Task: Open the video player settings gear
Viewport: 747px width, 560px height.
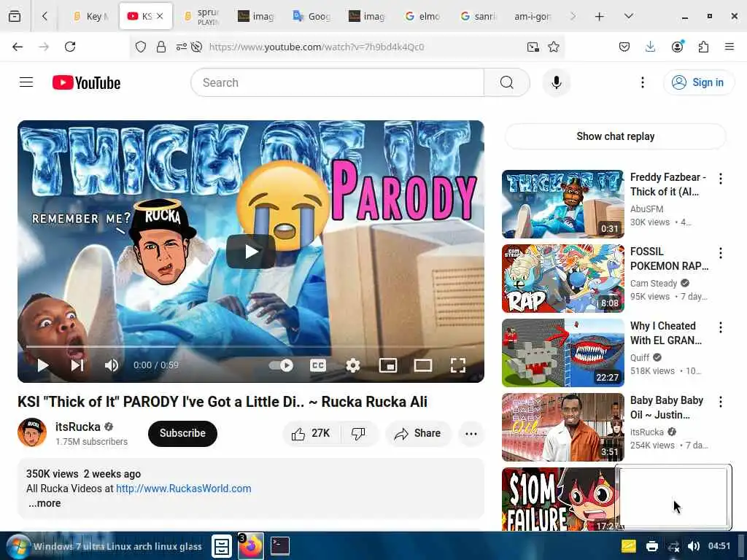Action: (x=352, y=365)
